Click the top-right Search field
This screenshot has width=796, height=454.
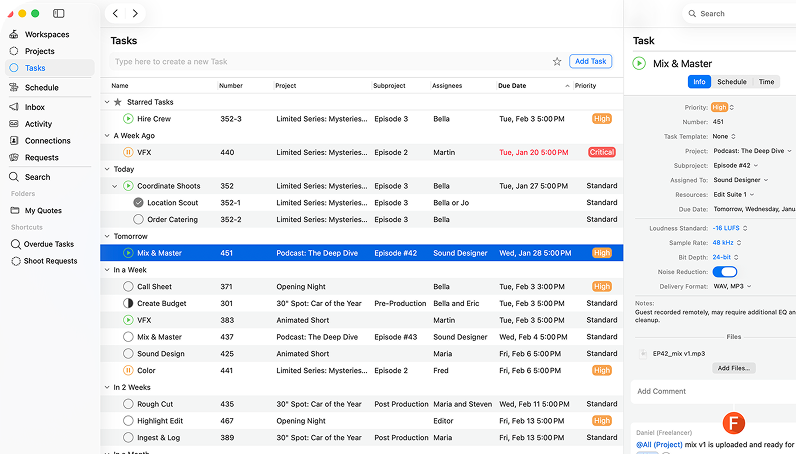pos(741,14)
